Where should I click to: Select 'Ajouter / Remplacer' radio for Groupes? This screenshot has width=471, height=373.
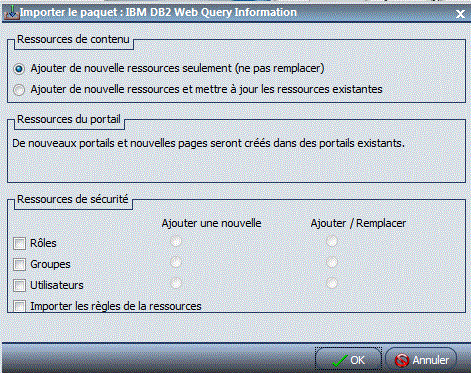332,262
